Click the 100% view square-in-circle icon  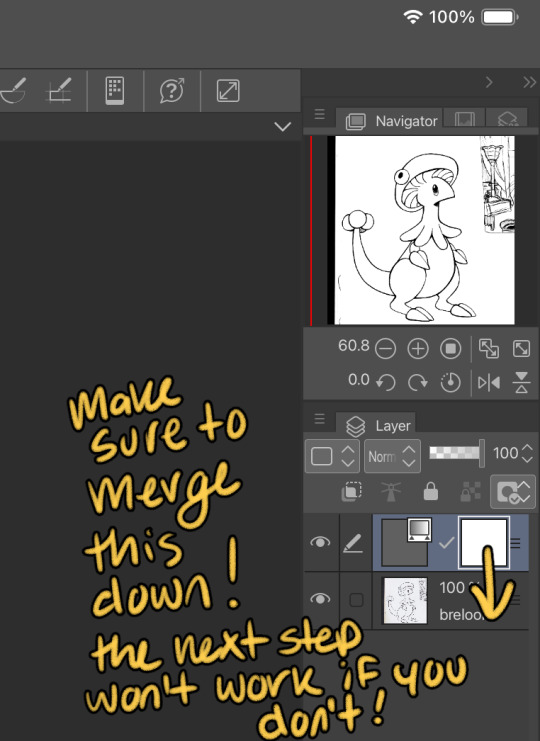[451, 349]
